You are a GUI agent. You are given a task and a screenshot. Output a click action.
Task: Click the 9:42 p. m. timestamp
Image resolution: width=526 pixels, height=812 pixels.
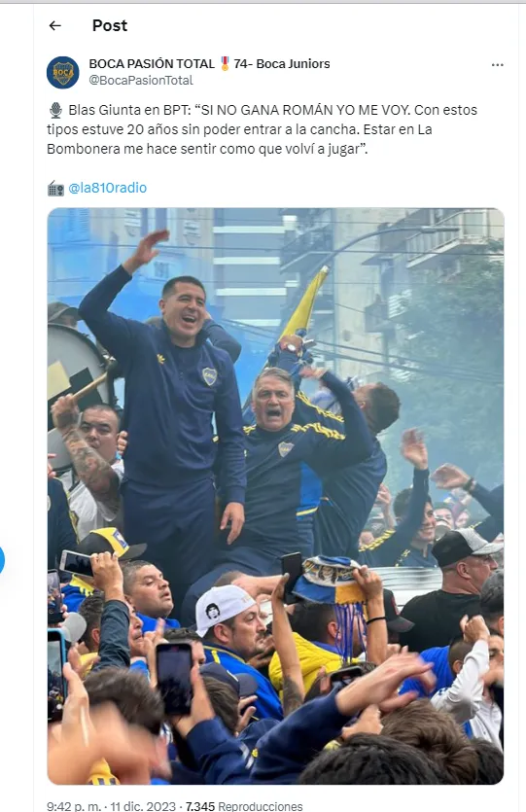tap(76, 806)
